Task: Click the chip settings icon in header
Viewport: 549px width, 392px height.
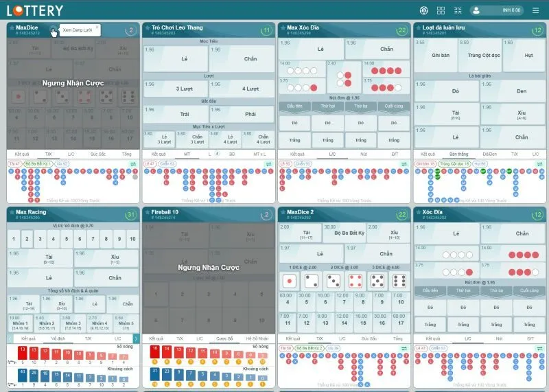Action: [x=423, y=10]
